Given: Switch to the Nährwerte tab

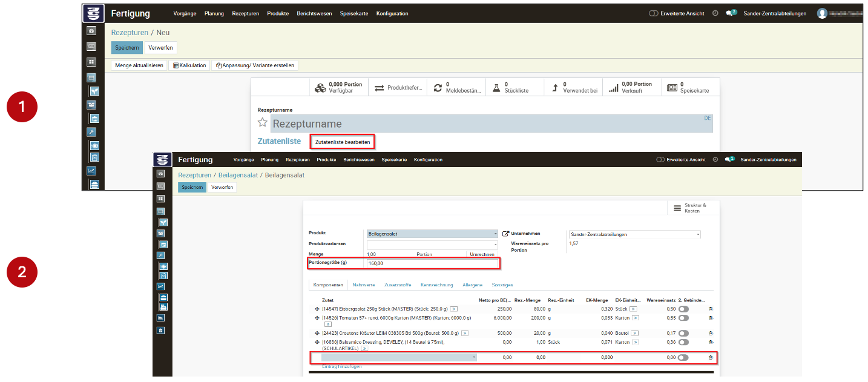Looking at the screenshot, I should (x=363, y=285).
